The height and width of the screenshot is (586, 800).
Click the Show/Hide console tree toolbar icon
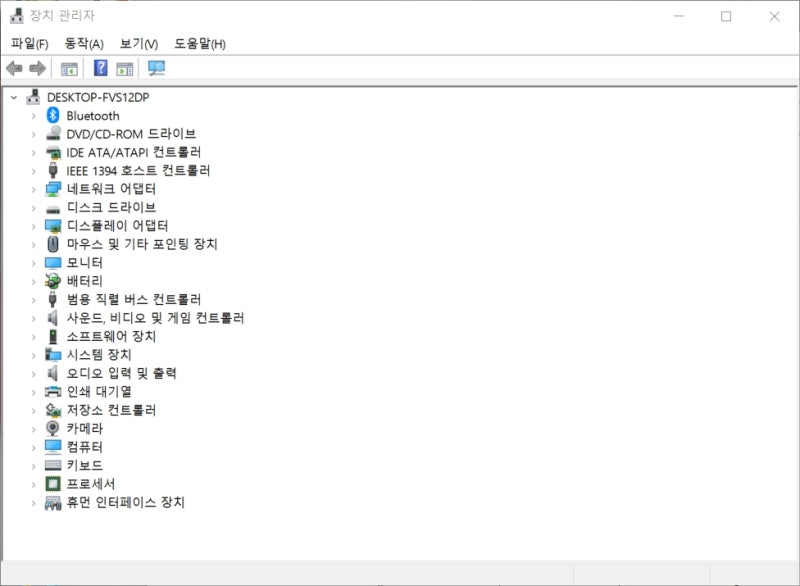point(68,68)
